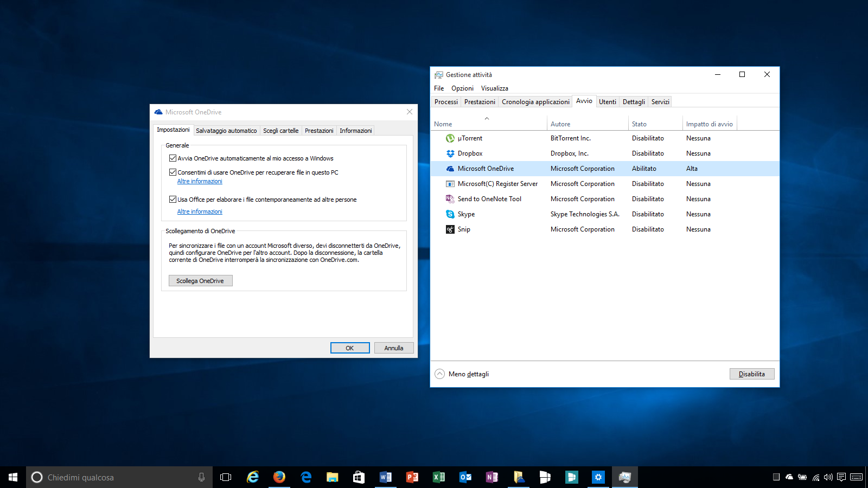Launch Excel from the taskbar

coord(439,477)
